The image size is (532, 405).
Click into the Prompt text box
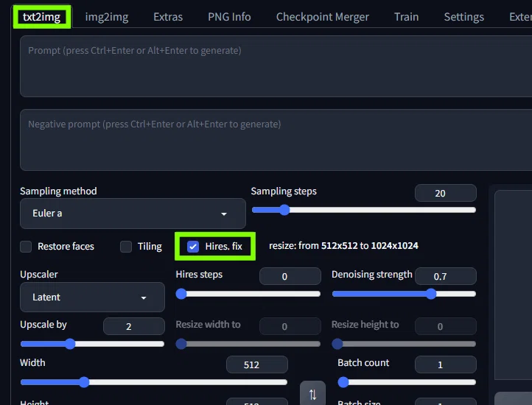(x=276, y=66)
